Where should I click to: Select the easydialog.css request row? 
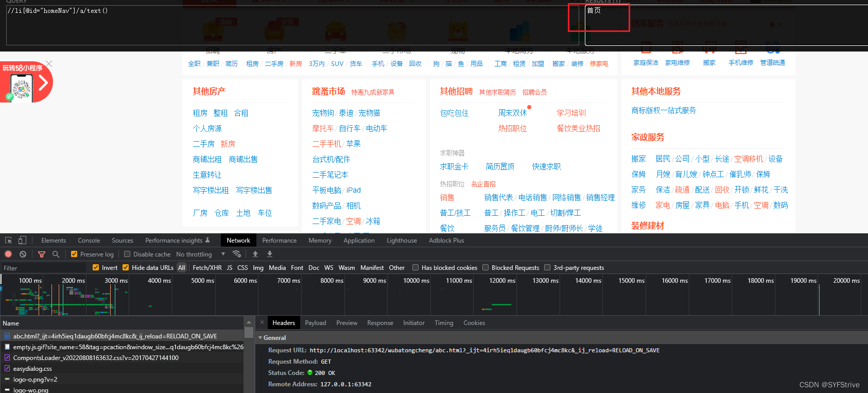[x=122, y=368]
